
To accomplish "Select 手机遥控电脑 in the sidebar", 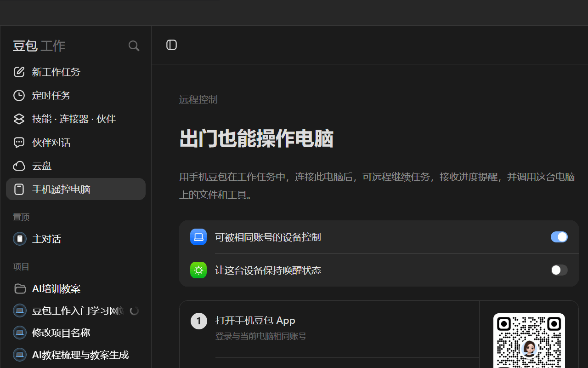I will coord(76,189).
